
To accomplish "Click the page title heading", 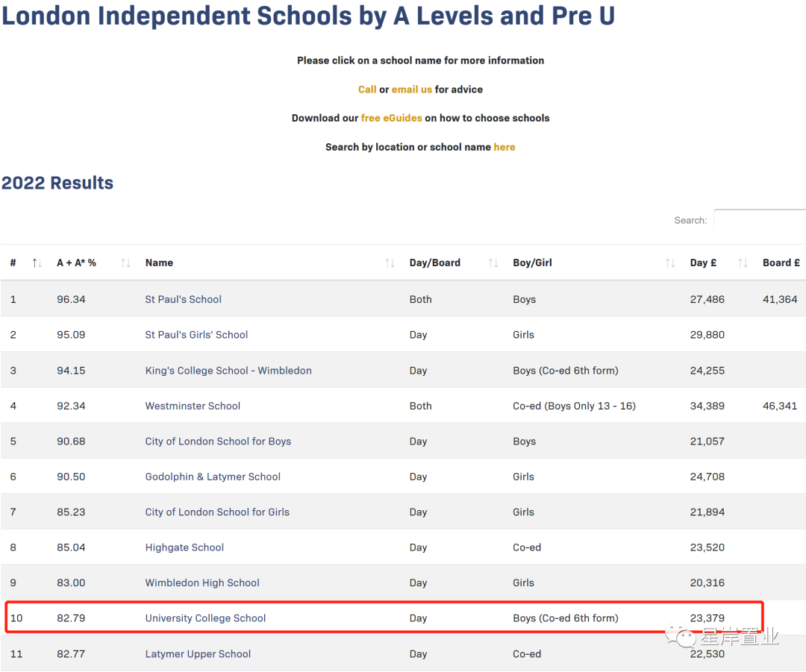I will [x=308, y=16].
